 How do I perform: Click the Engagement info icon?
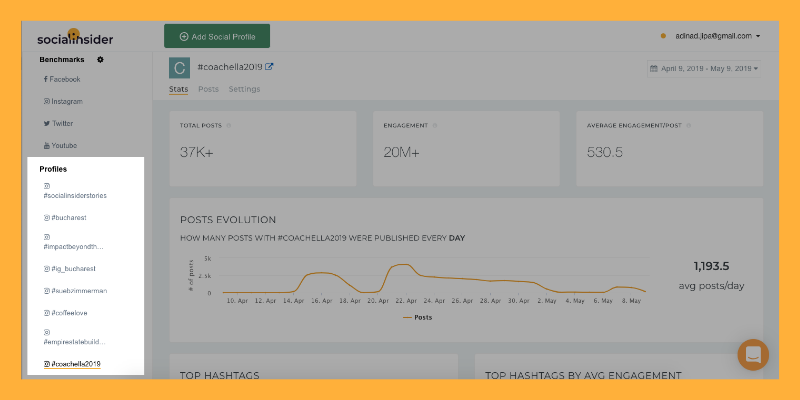[x=435, y=126]
